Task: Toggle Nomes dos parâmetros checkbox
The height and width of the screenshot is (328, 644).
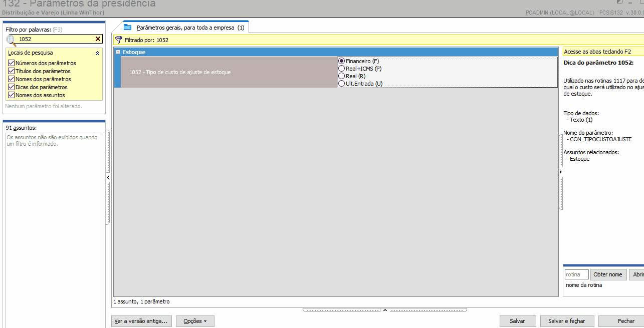Action: point(11,79)
